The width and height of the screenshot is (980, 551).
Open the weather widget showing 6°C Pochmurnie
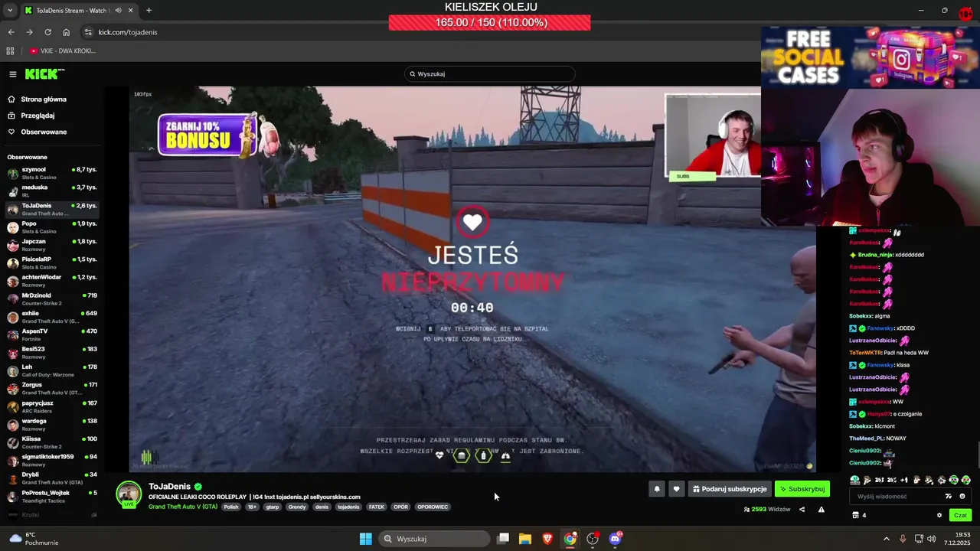click(33, 539)
